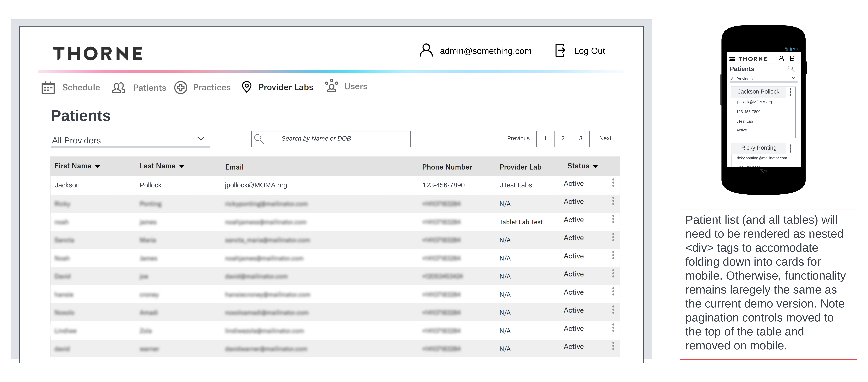
Task: Click the Users group icon
Action: 332,86
